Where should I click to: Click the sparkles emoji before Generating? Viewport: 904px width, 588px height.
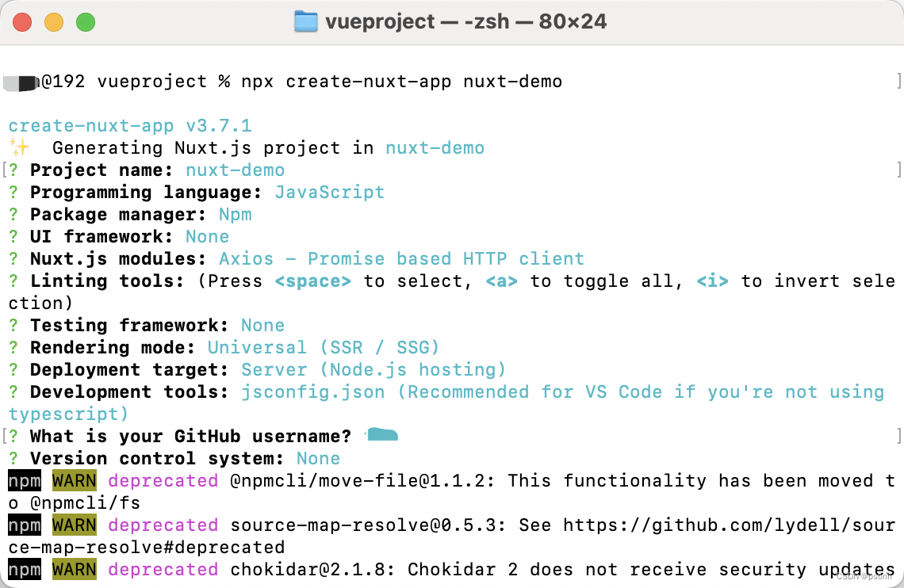(x=19, y=147)
